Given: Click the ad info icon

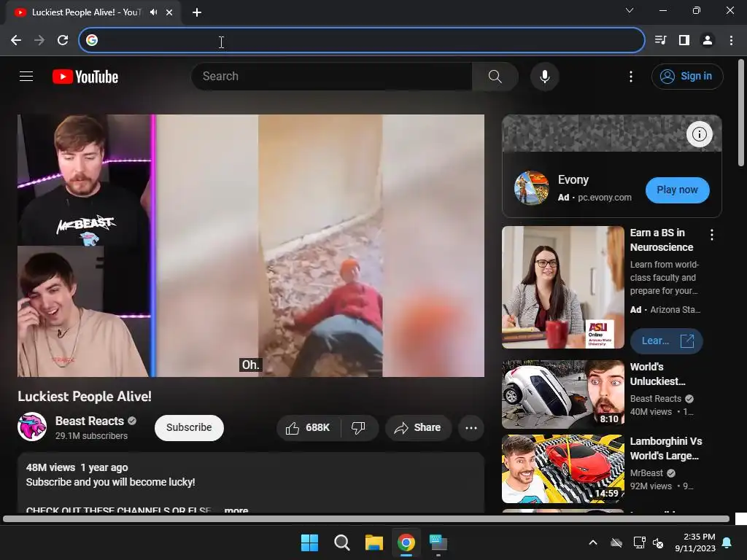Looking at the screenshot, I should tap(700, 134).
